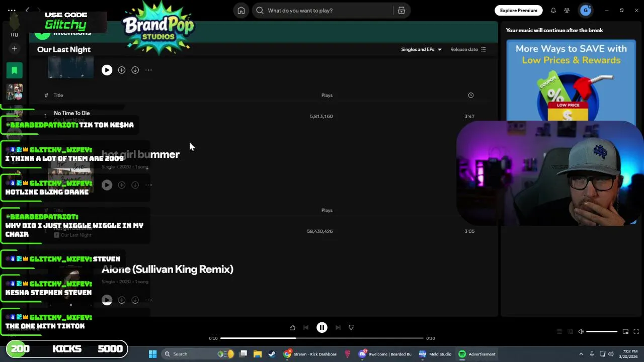Open Steam from the taskbar
Viewport: 644px width, 362px height.
(x=272, y=354)
